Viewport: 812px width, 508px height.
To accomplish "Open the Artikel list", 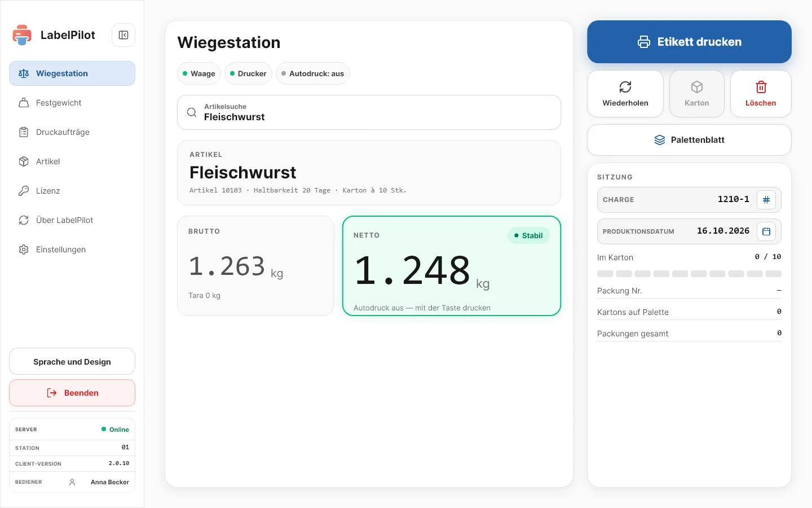I will pos(72,161).
